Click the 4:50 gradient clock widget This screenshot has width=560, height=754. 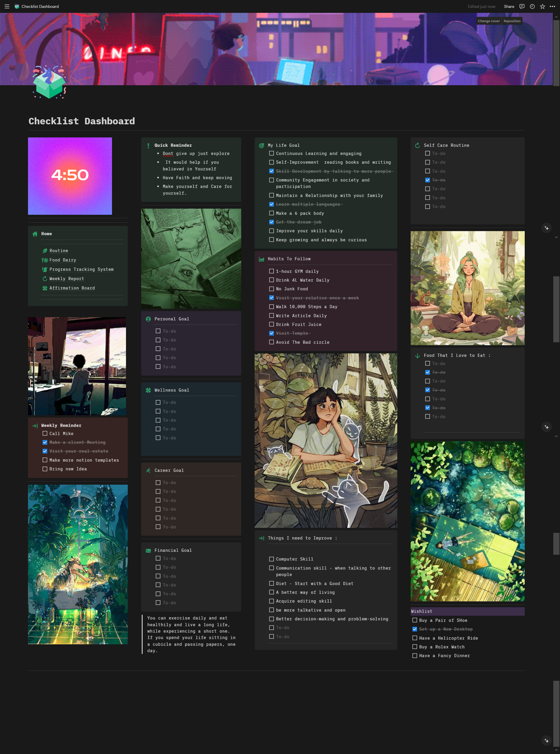tap(70, 176)
